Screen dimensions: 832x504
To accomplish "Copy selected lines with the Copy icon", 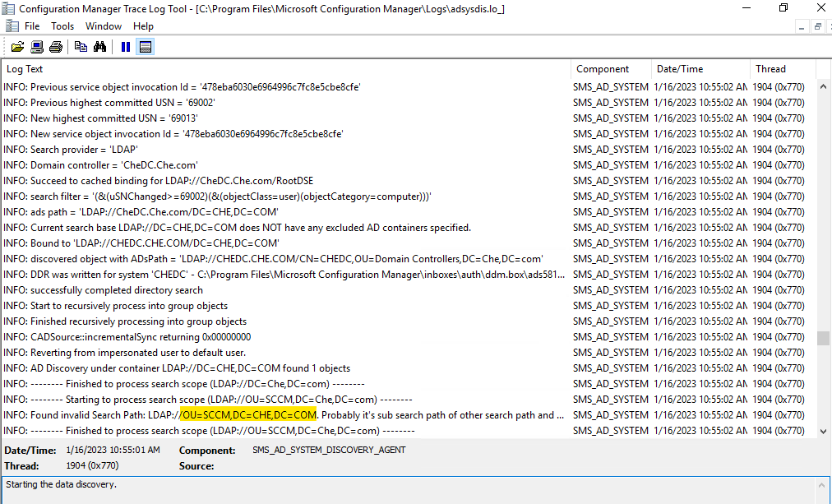I will [x=81, y=47].
